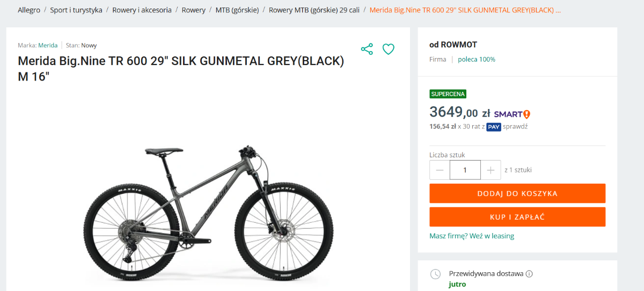
Task: Select MTB (górskie) breadcrumb
Action: [x=237, y=10]
